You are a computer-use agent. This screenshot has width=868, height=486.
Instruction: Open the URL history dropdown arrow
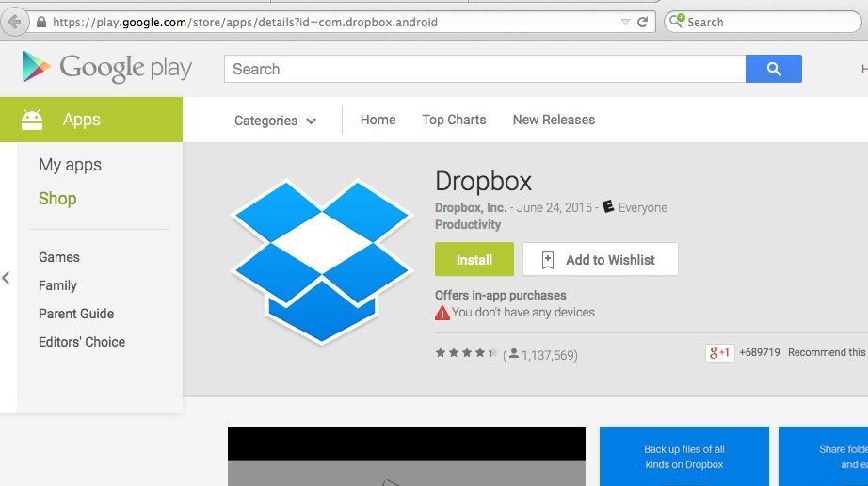coord(625,23)
